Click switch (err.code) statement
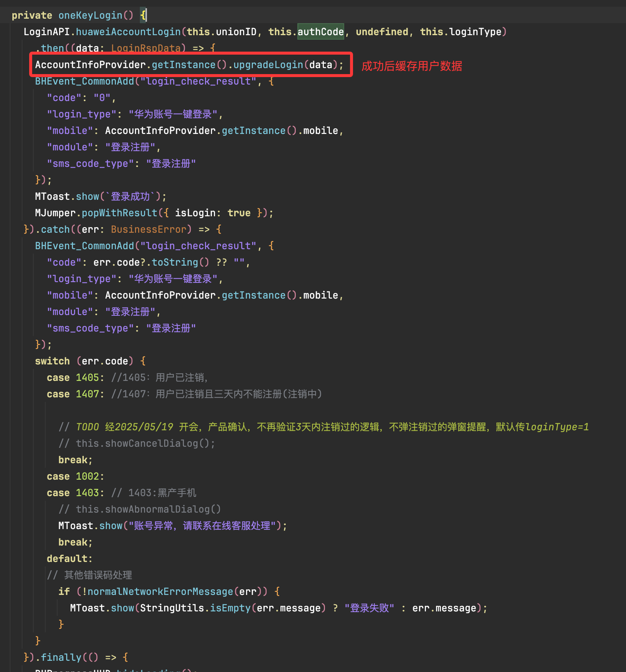The image size is (626, 672). click(x=90, y=361)
